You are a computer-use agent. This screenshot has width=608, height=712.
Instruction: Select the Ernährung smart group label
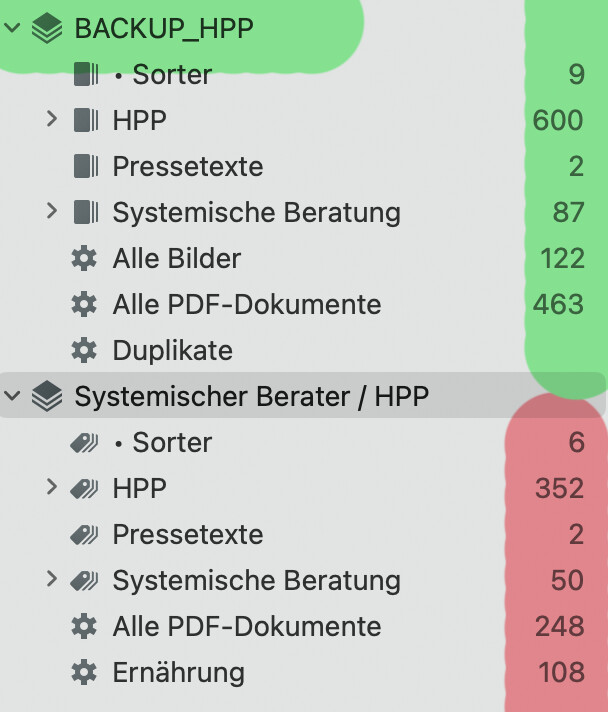point(178,673)
